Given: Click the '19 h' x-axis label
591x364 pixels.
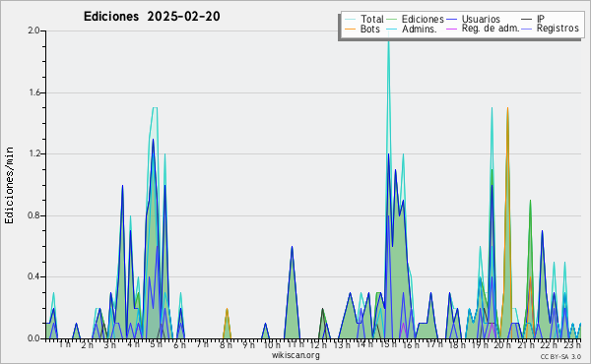Looking at the screenshot, I should tap(481, 345).
